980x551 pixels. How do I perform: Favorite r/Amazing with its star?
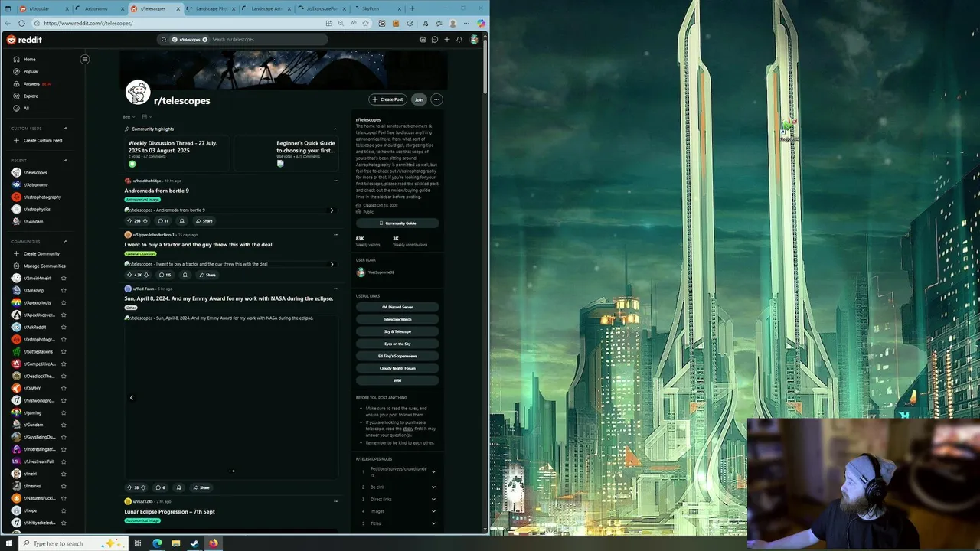(x=64, y=291)
